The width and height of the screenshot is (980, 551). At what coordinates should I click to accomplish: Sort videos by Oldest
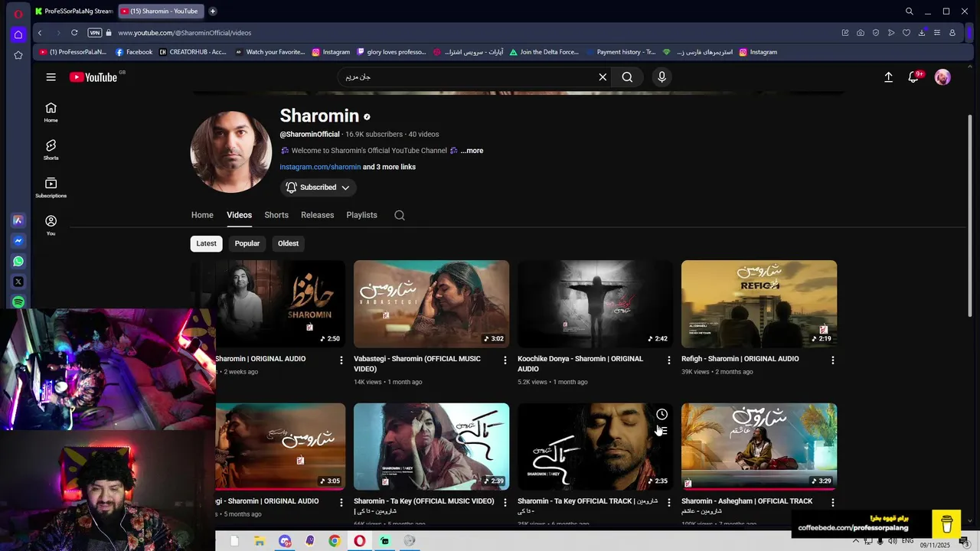click(x=288, y=243)
